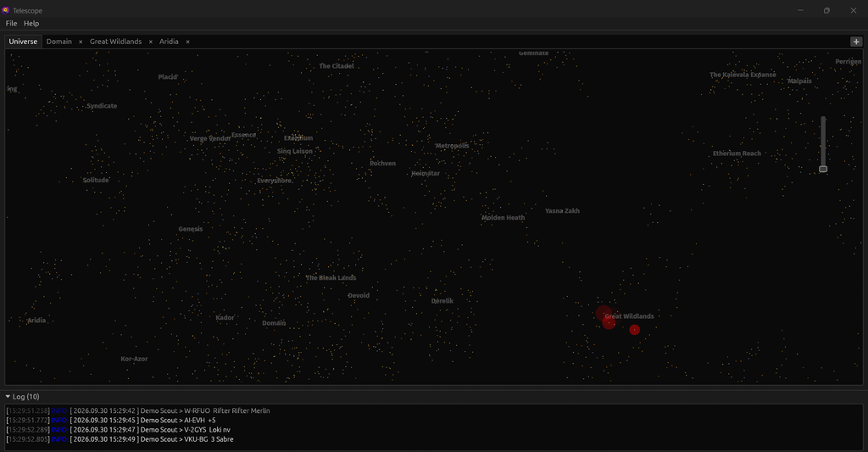Click the small red alert circle on the map

(634, 330)
